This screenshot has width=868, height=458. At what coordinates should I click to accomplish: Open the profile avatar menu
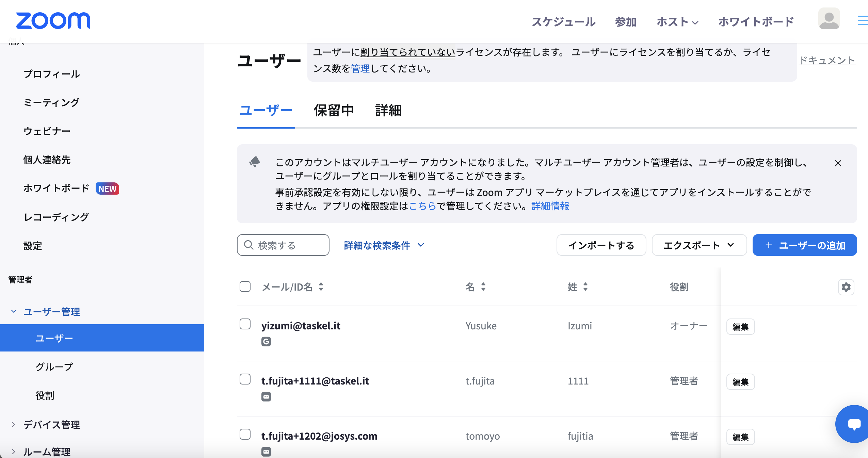[x=829, y=19]
